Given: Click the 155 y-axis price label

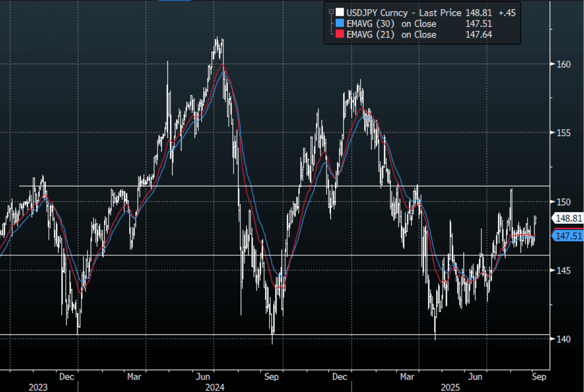Looking at the screenshot, I should [563, 133].
